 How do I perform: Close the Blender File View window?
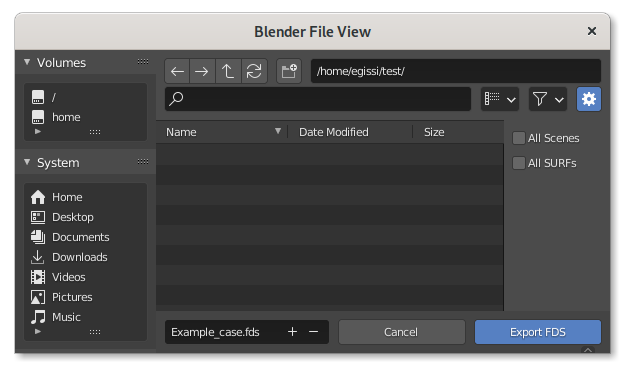click(592, 31)
